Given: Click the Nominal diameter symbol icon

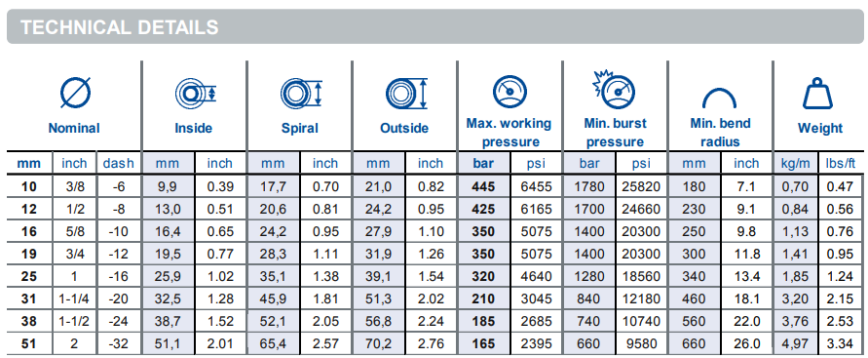Looking at the screenshot, I should tap(75, 92).
